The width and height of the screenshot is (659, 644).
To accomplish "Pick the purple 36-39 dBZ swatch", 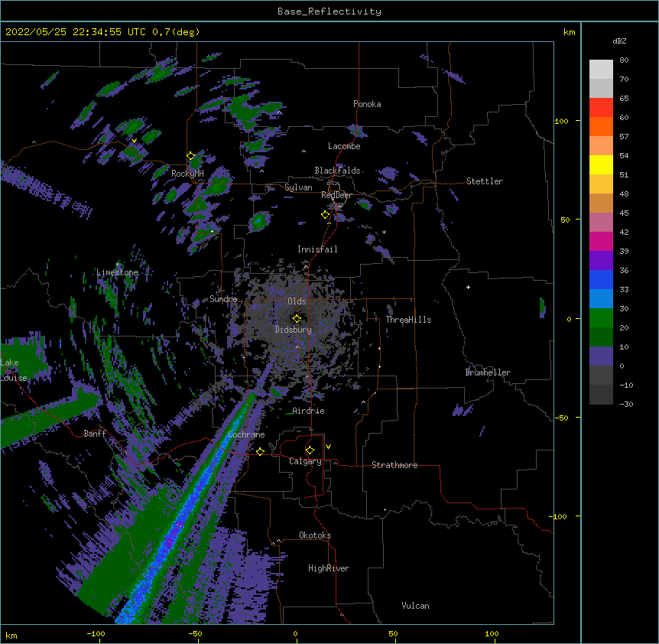I will click(x=601, y=261).
